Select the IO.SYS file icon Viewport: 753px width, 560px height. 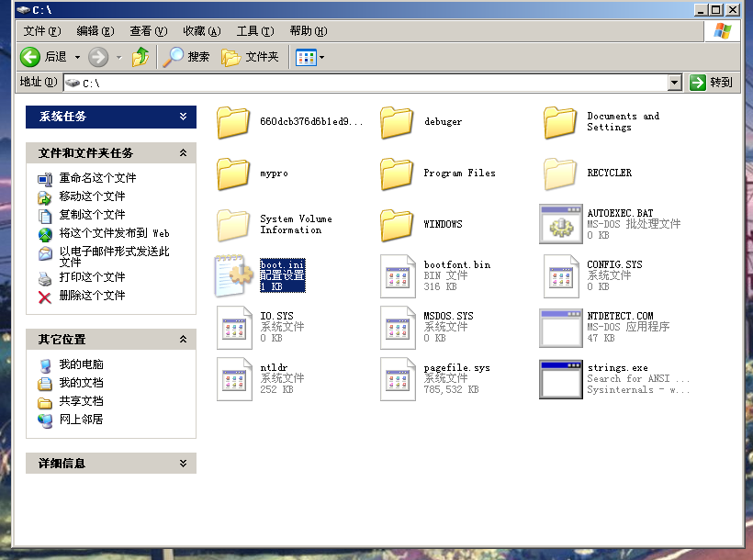pos(234,328)
